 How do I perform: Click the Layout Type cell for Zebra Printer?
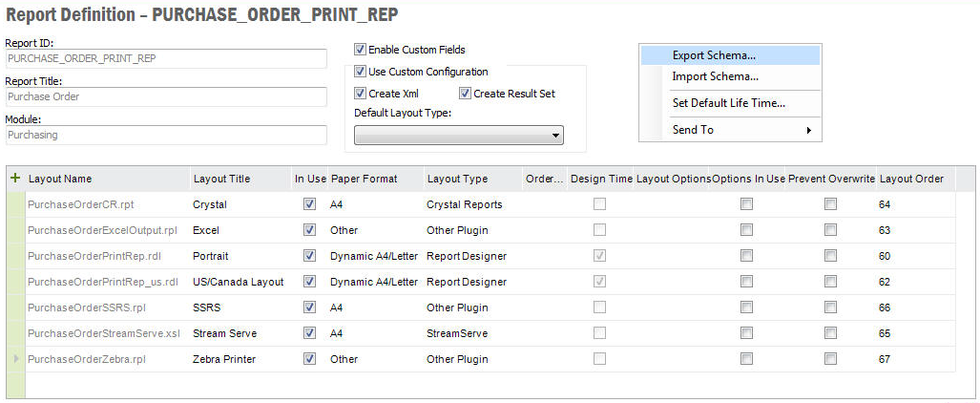click(x=457, y=359)
